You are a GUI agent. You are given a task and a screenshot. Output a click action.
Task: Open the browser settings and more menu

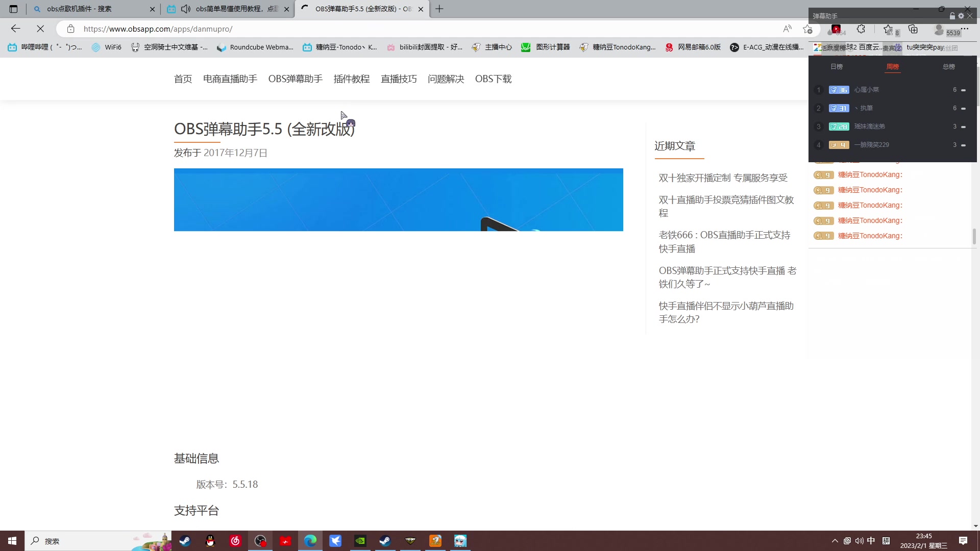pyautogui.click(x=965, y=29)
